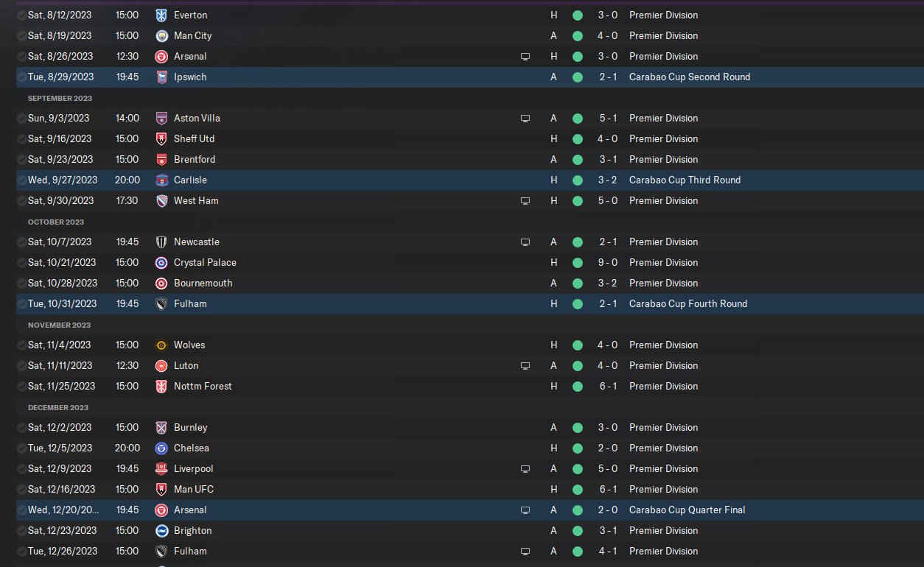Click the Chelsea club badge
The width and height of the screenshot is (924, 567).
(x=161, y=448)
